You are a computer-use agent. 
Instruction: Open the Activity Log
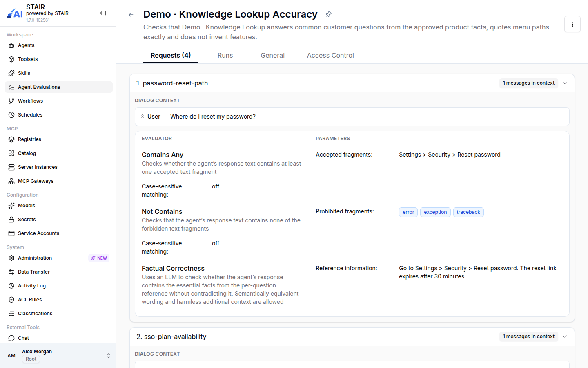point(59,286)
